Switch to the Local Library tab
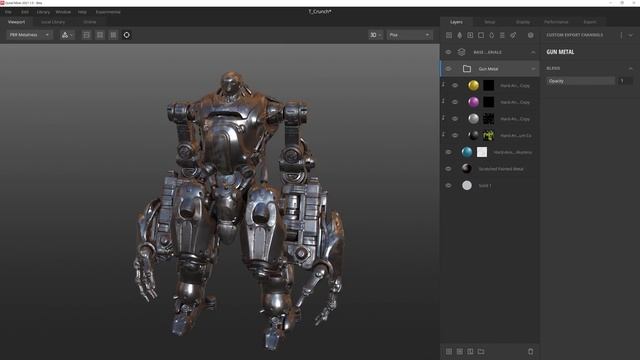 53,22
